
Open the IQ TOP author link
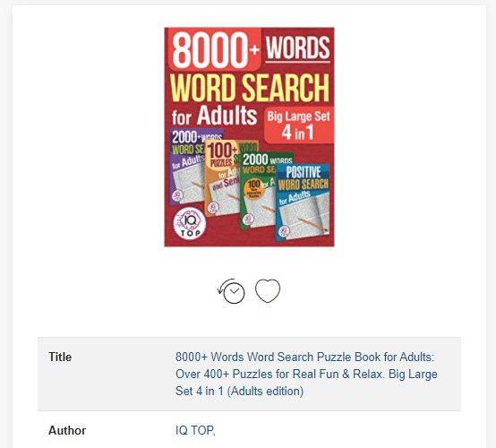(x=195, y=430)
